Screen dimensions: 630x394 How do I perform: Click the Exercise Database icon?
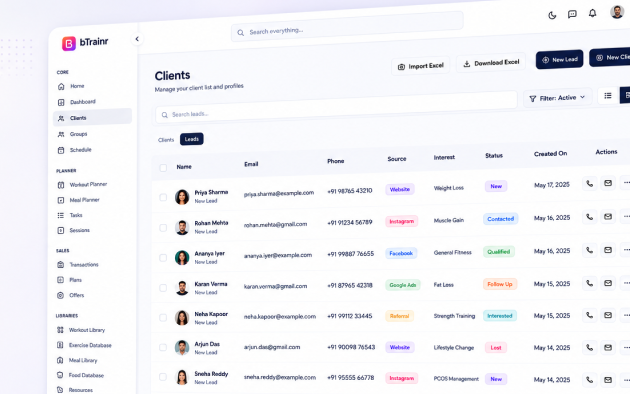(x=60, y=345)
